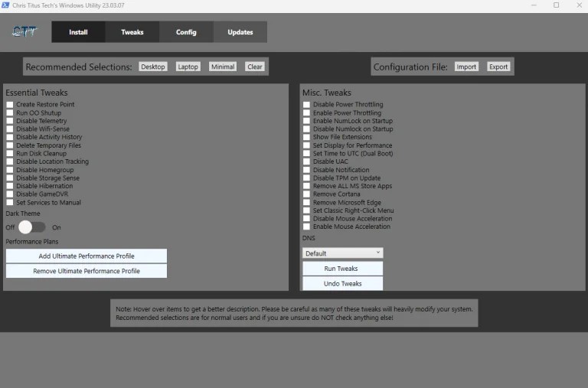Maximize the Windows Utility window
The height and width of the screenshot is (388, 588).
click(x=557, y=5)
